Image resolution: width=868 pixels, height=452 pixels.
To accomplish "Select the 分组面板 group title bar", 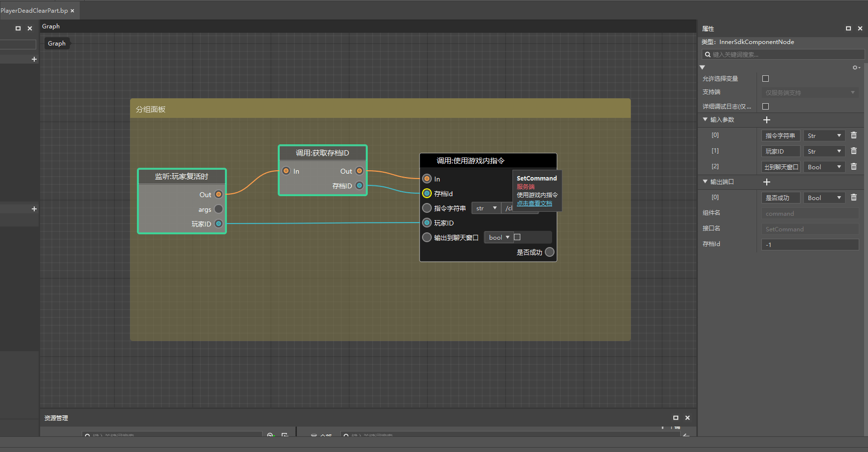I will 380,109.
